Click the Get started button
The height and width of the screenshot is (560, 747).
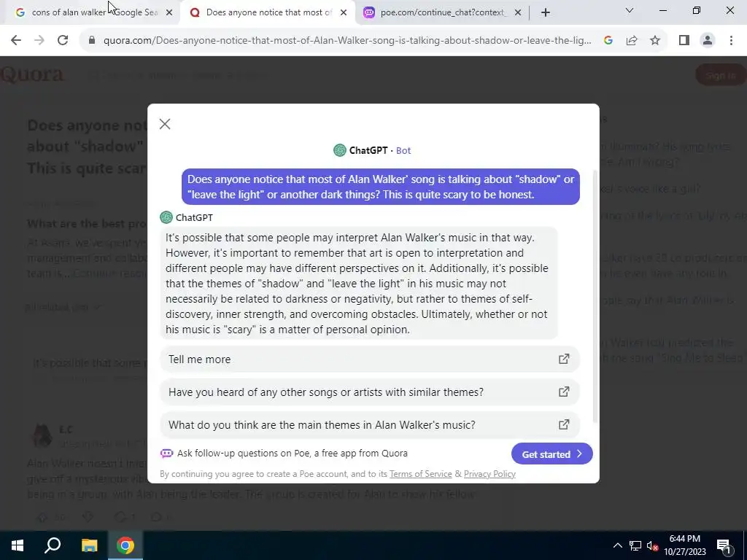point(551,454)
